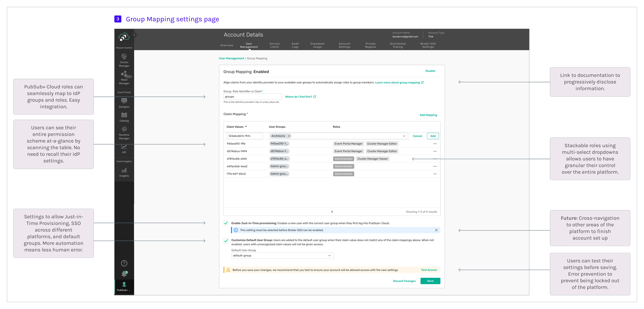Click the notifications bell icon

(124, 273)
